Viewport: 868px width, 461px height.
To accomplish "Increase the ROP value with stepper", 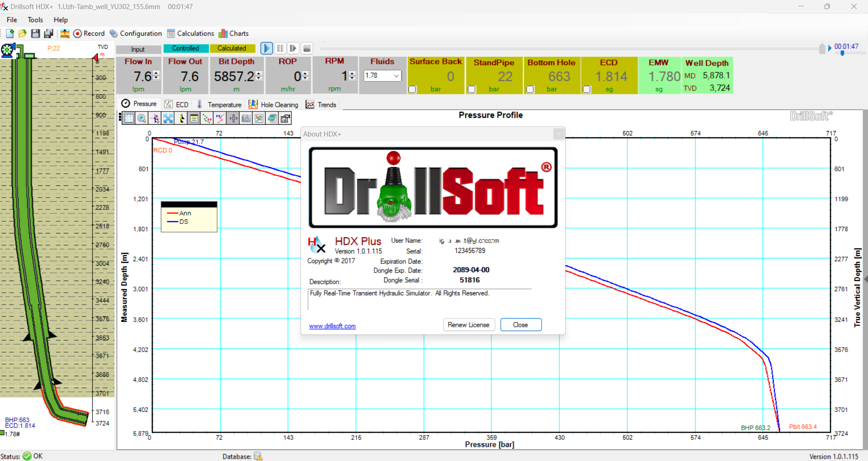I will click(x=305, y=73).
